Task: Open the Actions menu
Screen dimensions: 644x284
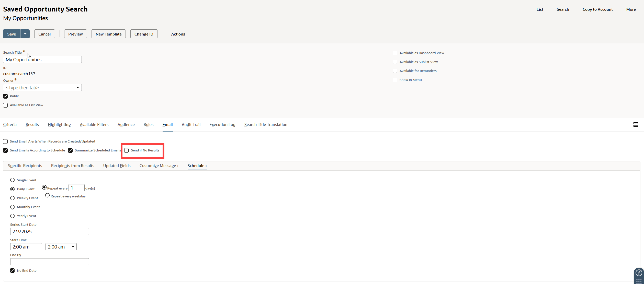Action: (178, 34)
